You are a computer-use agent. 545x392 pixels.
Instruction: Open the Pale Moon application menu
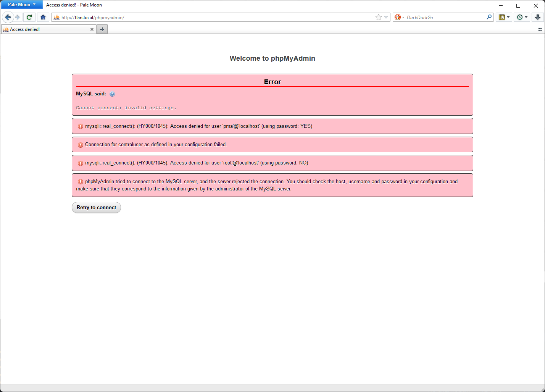(22, 5)
